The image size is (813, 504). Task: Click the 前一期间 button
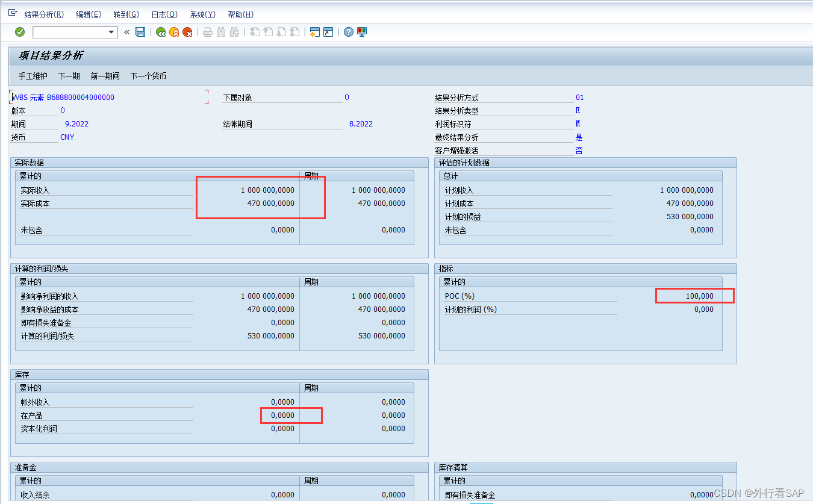[x=105, y=76]
